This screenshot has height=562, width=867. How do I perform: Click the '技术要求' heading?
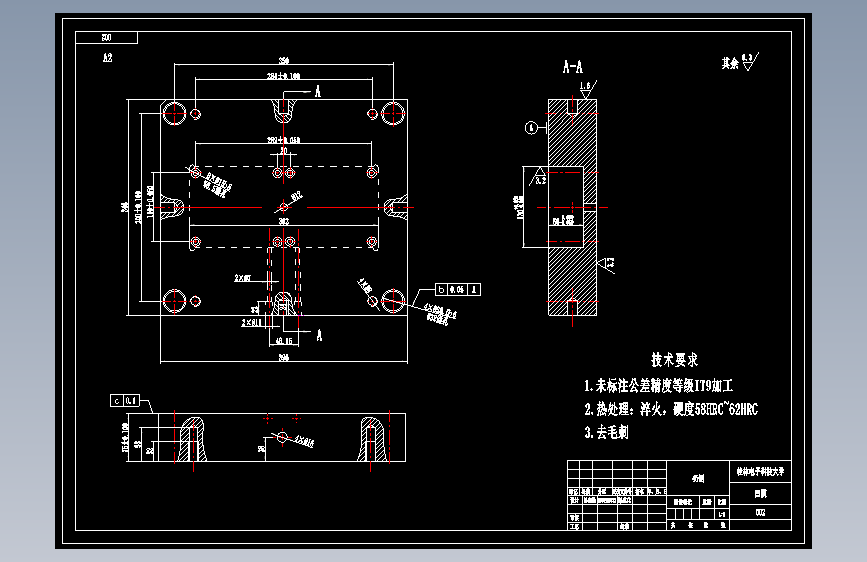point(674,360)
